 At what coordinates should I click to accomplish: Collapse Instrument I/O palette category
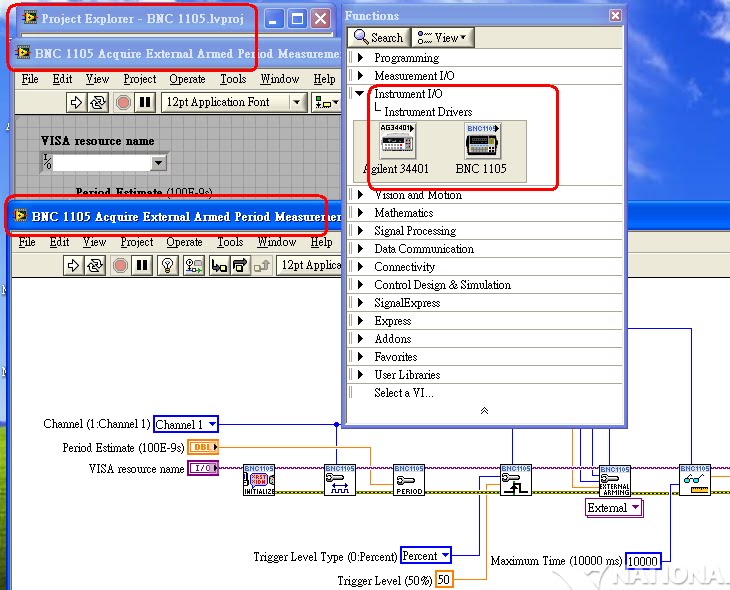359,94
